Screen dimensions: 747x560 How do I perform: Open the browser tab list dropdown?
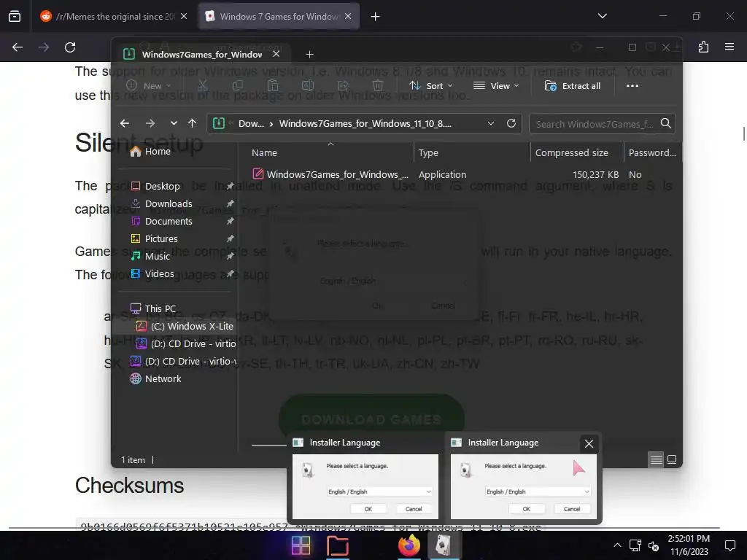click(602, 16)
